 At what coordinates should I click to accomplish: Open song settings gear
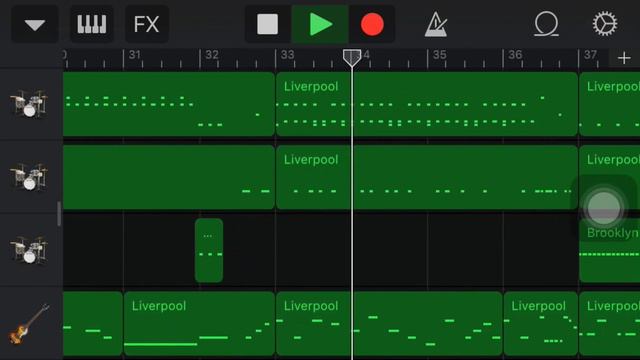click(605, 24)
